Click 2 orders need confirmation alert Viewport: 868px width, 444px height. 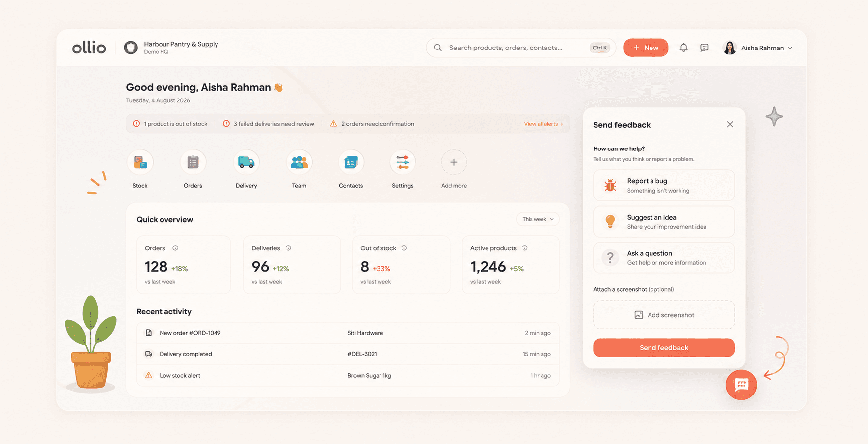coord(372,124)
